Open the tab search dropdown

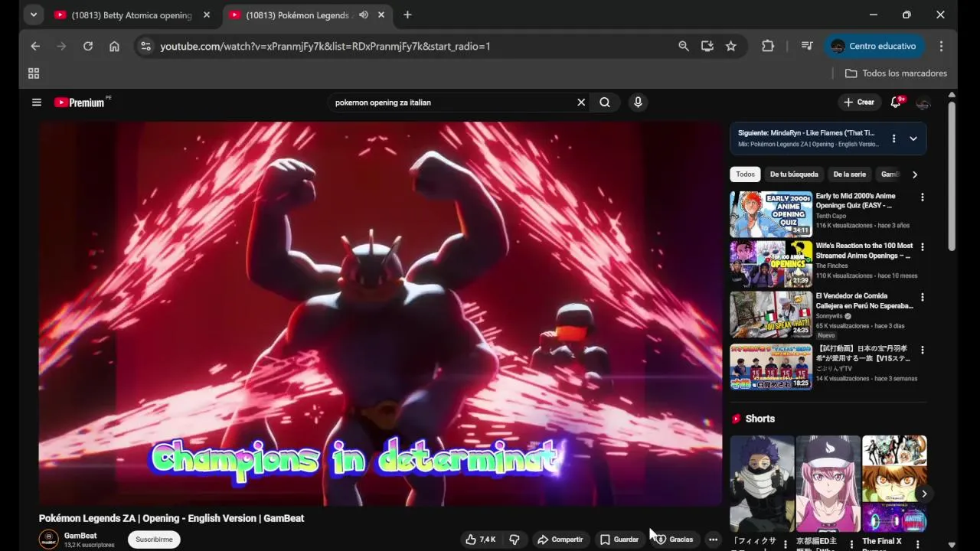(x=33, y=15)
